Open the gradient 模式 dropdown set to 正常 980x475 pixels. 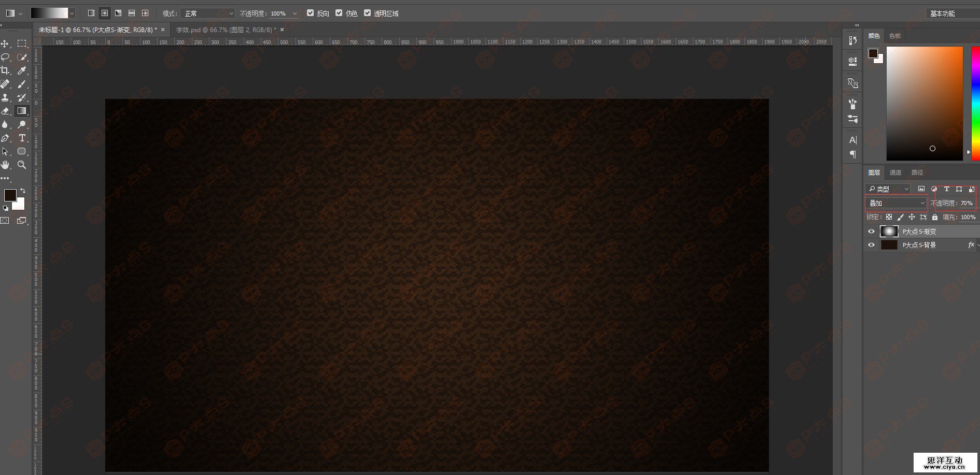[x=208, y=13]
